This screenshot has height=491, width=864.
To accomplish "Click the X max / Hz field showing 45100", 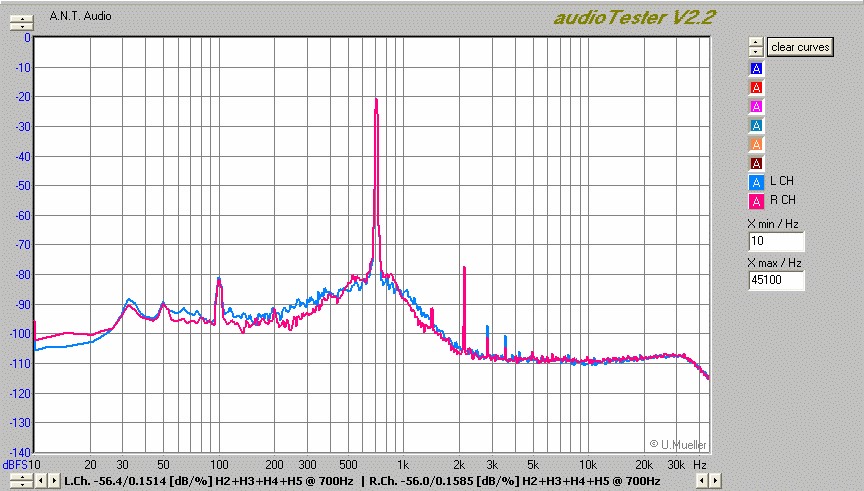I will tap(776, 280).
